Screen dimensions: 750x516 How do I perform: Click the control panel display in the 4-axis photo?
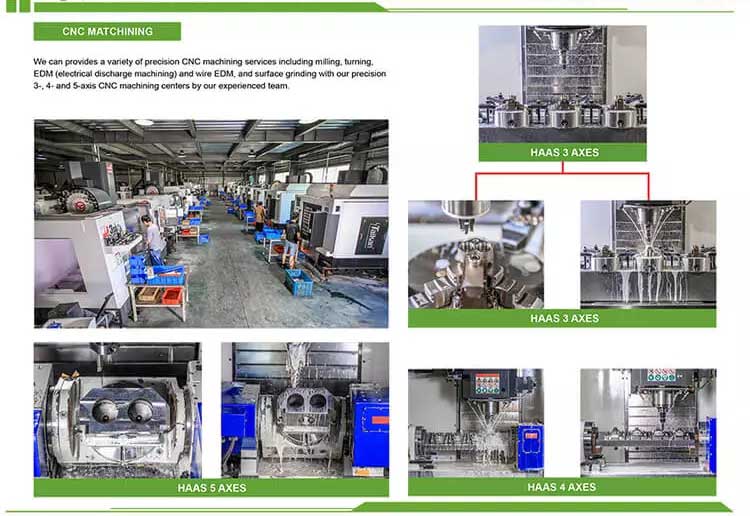tap(487, 385)
